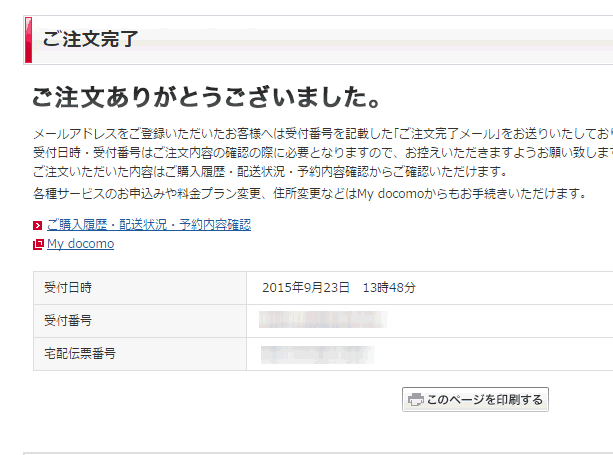
Task: Open the My docomo link
Action: [80, 244]
